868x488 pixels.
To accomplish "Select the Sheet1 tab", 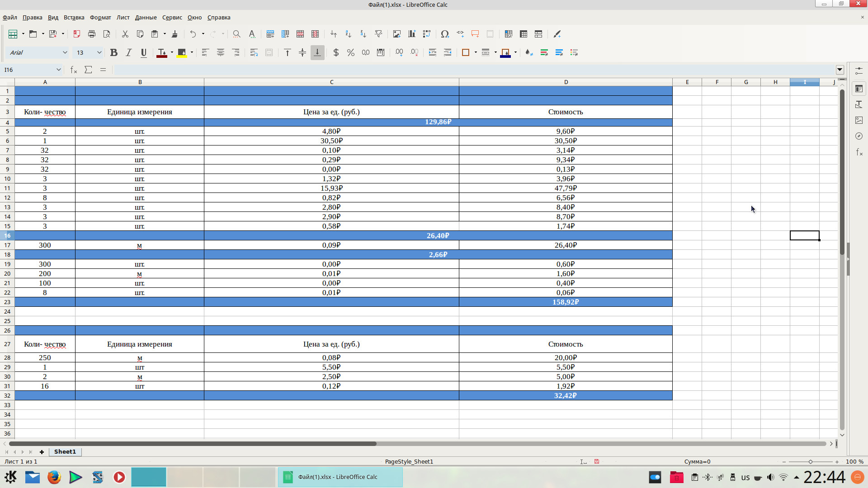I will pyautogui.click(x=65, y=451).
